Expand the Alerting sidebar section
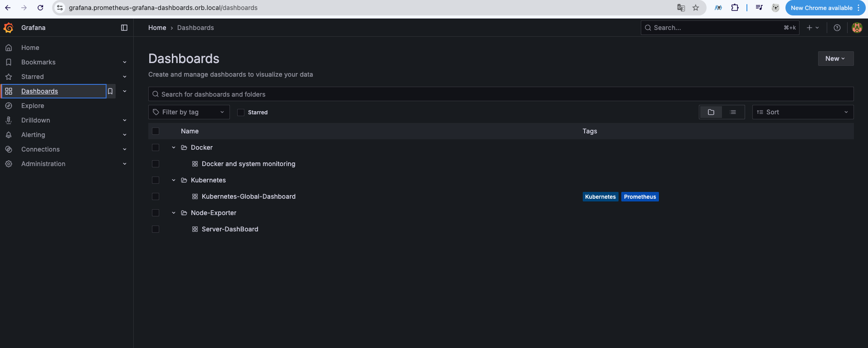 (x=125, y=135)
